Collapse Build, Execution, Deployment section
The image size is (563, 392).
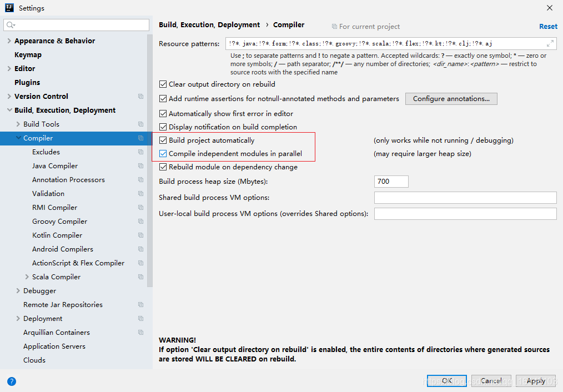pos(9,110)
